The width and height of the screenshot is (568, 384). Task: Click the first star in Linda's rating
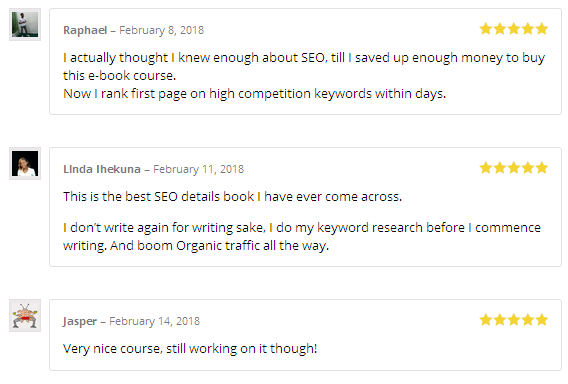[486, 168]
